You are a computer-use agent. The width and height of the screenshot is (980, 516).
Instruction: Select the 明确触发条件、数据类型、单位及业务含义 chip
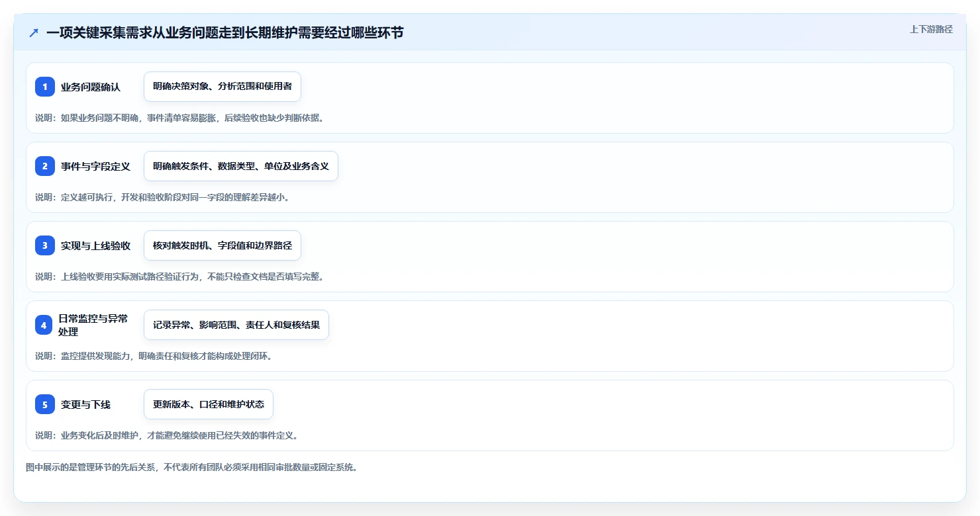tap(241, 166)
